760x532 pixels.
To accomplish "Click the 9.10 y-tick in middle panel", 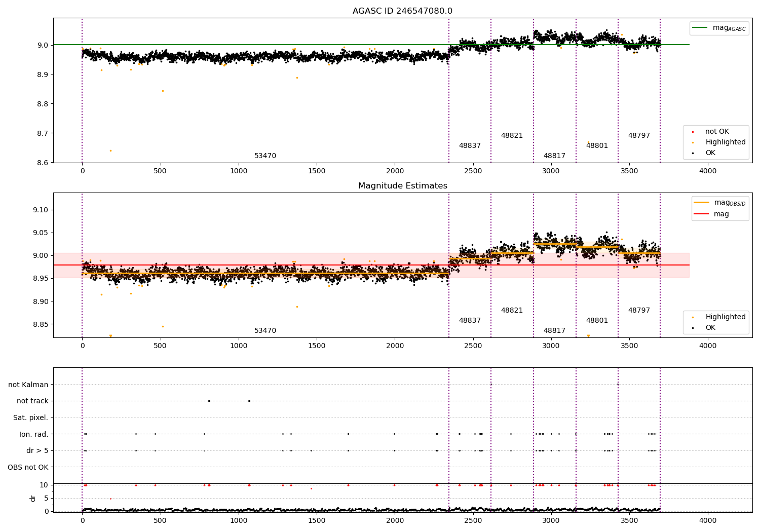I will pyautogui.click(x=41, y=210).
